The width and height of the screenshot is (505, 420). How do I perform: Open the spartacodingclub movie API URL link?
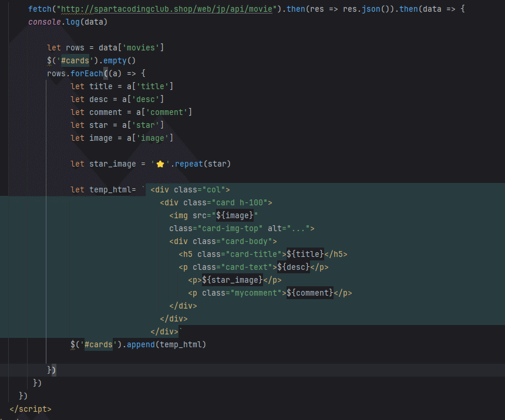[167, 9]
